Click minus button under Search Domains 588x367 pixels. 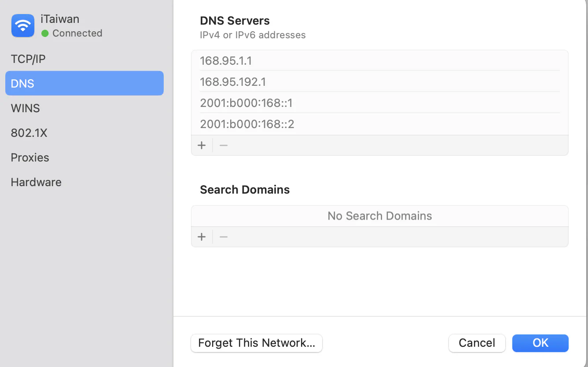tap(224, 237)
